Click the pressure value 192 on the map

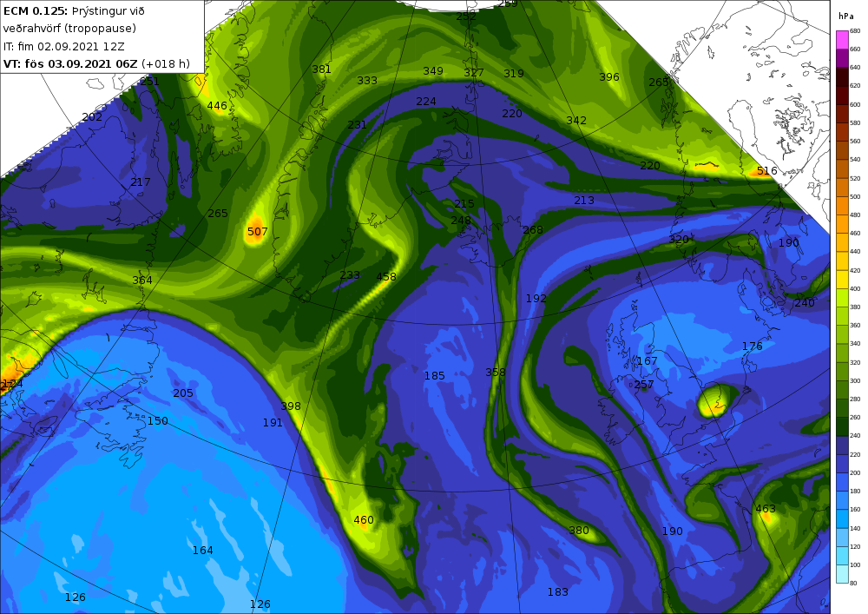click(536, 298)
